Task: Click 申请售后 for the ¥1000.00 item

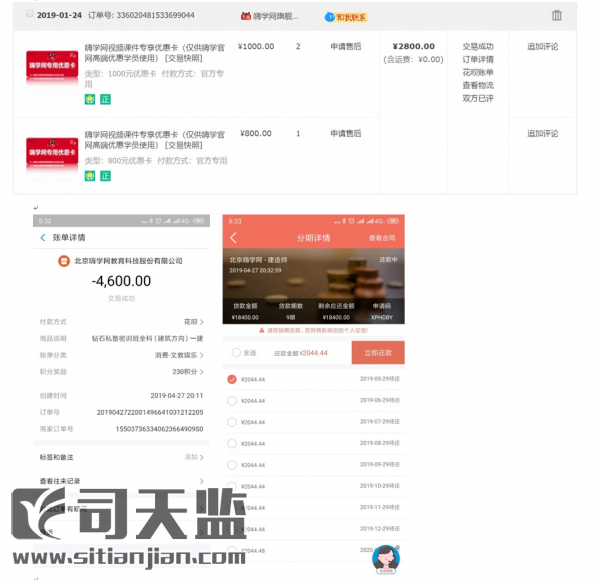Action: 346,47
